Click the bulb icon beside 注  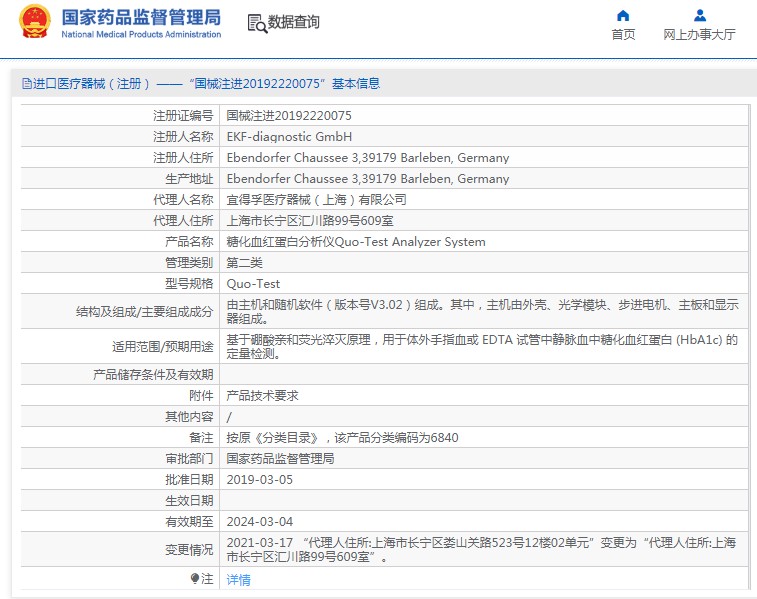195,578
